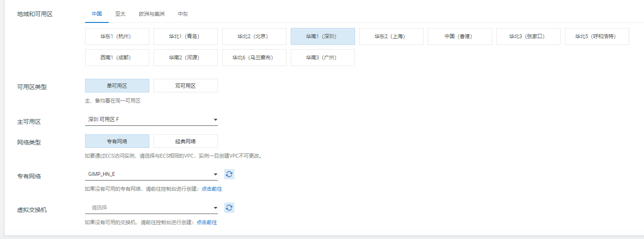Image resolution: width=644 pixels, height=239 pixels.
Task: Choose region 华北6（乌兰察布）
Action: click(254, 58)
